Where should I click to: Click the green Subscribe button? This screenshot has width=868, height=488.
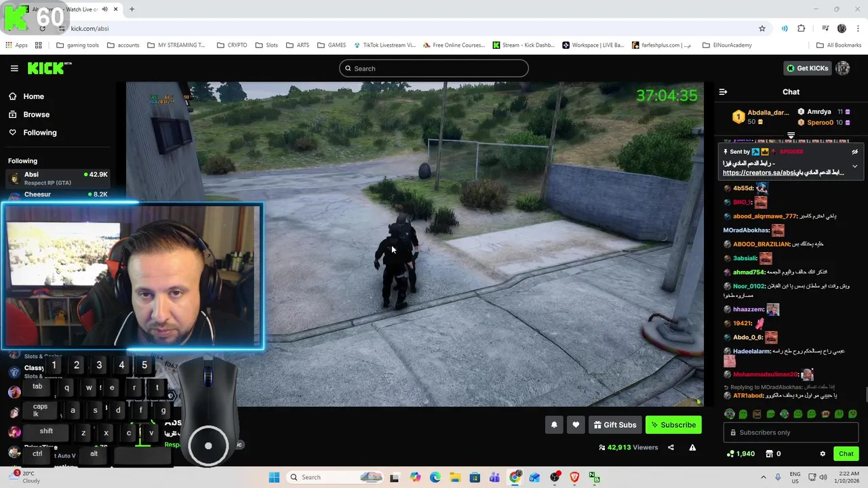click(x=673, y=425)
